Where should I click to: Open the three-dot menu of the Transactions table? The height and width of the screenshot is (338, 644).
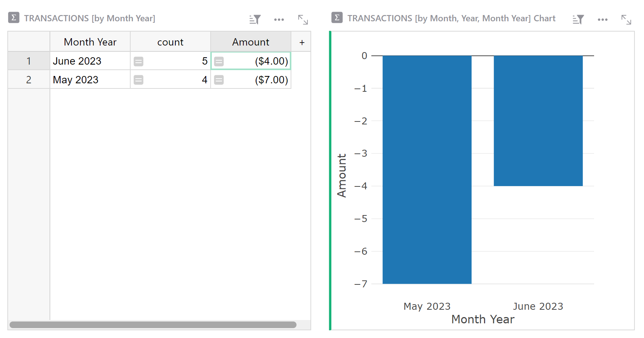279,19
